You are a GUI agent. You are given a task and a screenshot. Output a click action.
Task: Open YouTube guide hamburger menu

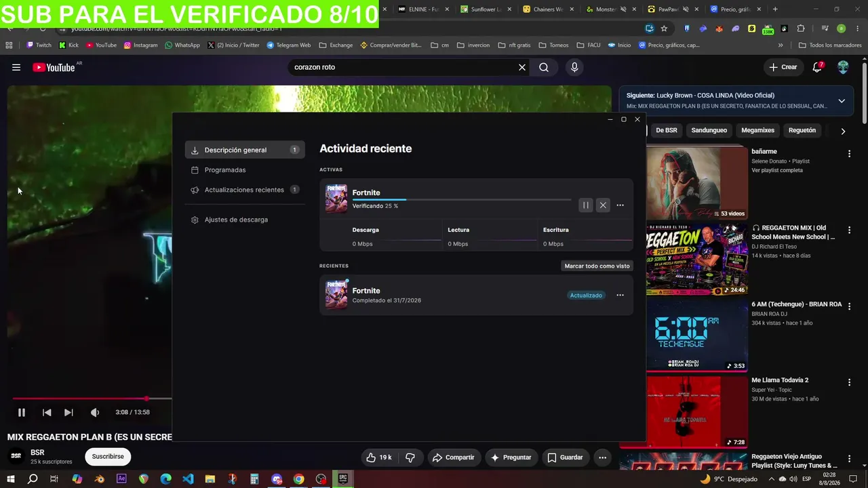16,67
